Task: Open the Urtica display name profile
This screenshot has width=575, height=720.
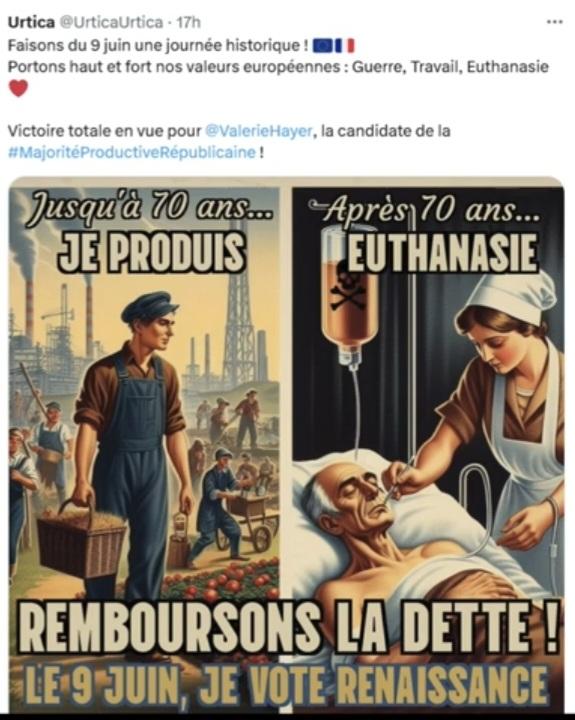Action: click(31, 22)
